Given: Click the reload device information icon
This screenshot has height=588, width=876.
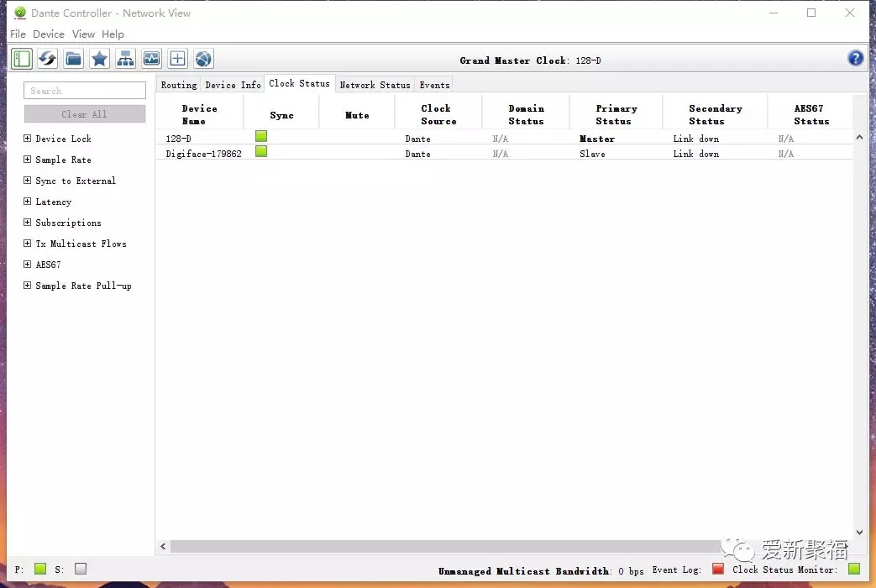Looking at the screenshot, I should (x=47, y=59).
